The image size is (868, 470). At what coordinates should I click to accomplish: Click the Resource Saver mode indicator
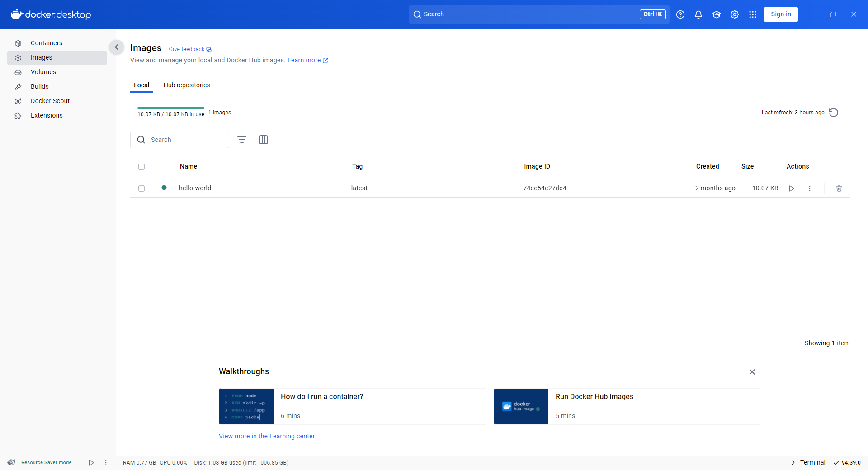(40, 462)
